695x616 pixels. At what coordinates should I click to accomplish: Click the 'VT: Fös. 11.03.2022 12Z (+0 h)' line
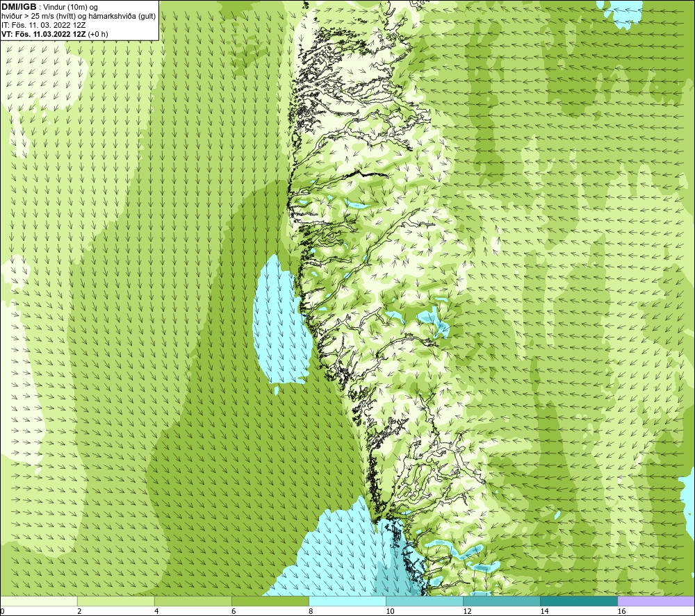pos(55,34)
